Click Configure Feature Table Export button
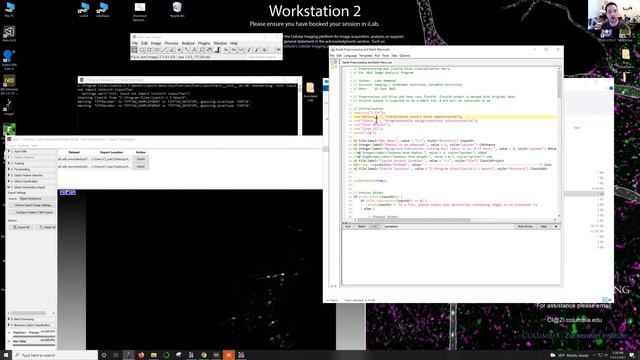 point(33,212)
